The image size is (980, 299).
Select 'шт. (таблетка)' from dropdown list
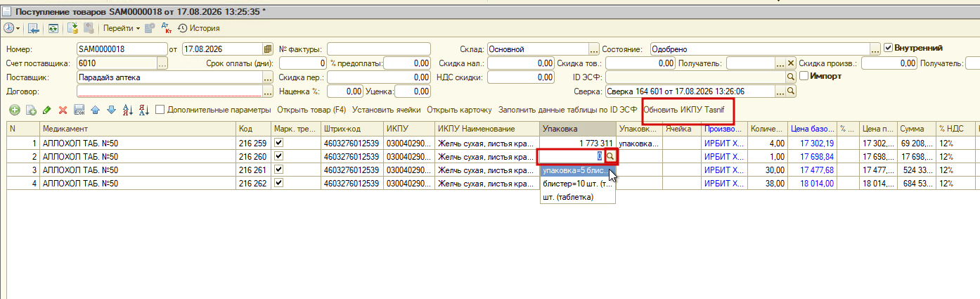click(578, 198)
